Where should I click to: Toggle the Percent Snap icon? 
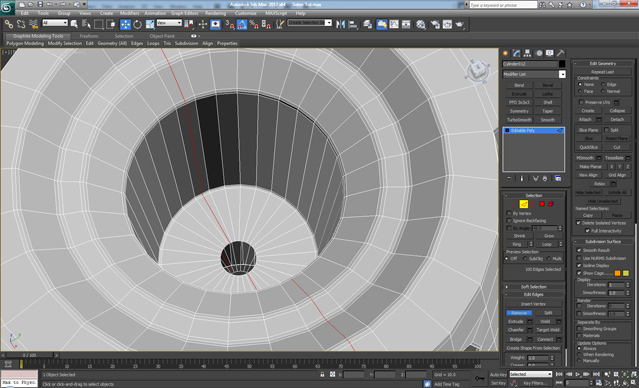(254, 24)
